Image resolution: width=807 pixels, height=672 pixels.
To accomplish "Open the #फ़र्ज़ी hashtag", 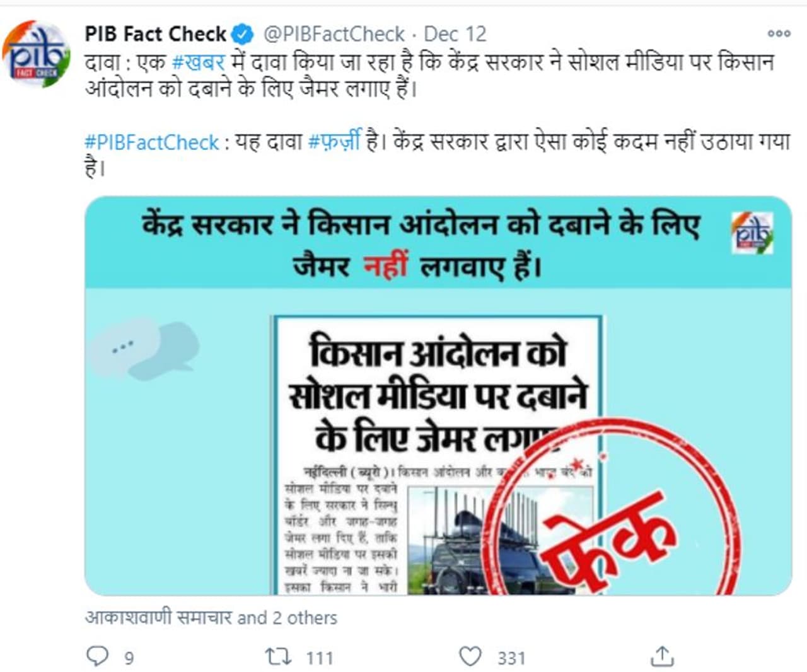I will coord(335,141).
